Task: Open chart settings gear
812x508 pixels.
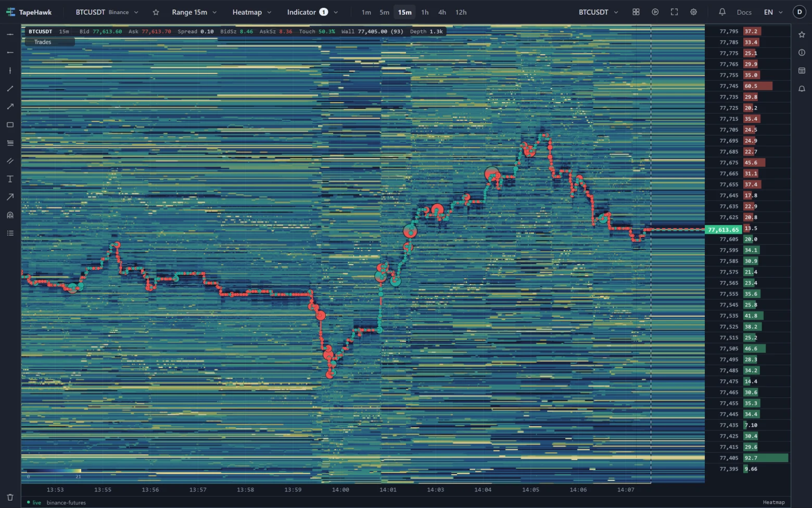Action: click(694, 12)
